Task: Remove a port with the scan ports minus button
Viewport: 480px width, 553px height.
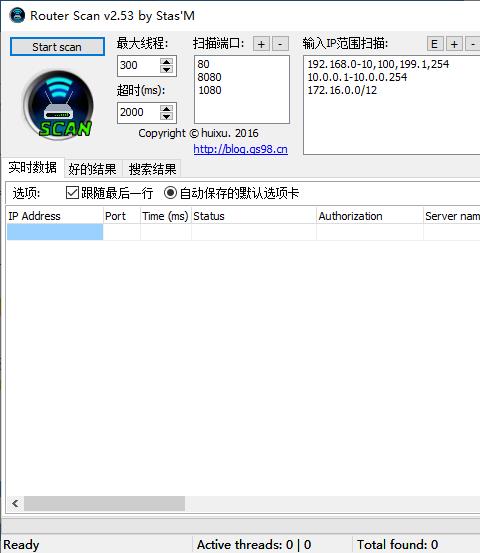Action: pyautogui.click(x=280, y=44)
